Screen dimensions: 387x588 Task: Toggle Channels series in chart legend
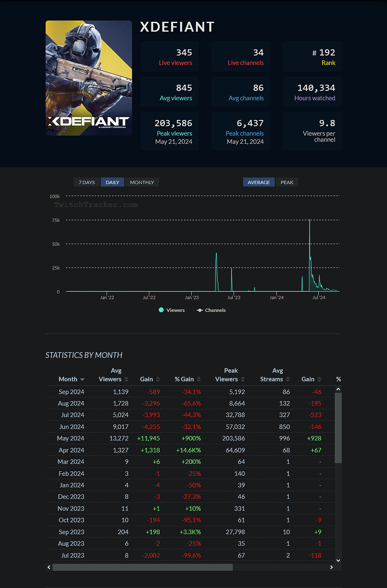[x=211, y=310]
